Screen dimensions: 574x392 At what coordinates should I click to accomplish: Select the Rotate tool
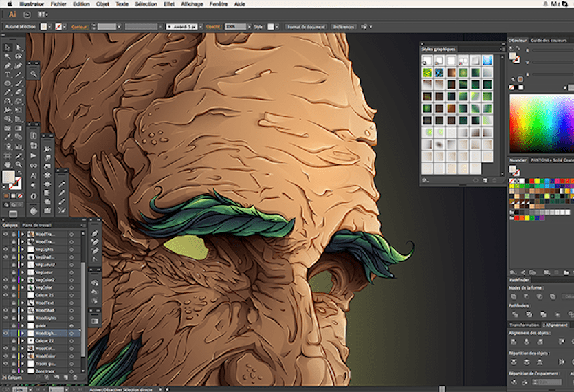8,102
